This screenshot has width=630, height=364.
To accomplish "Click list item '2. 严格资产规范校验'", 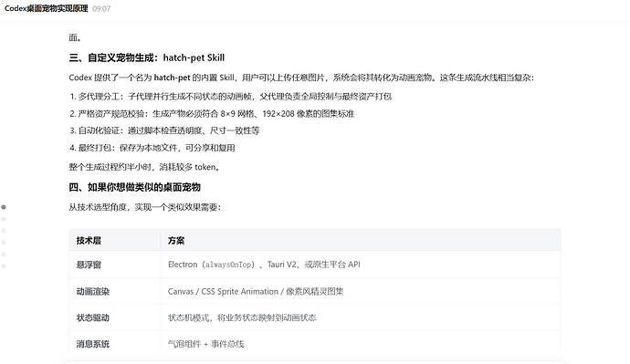I will [212, 114].
